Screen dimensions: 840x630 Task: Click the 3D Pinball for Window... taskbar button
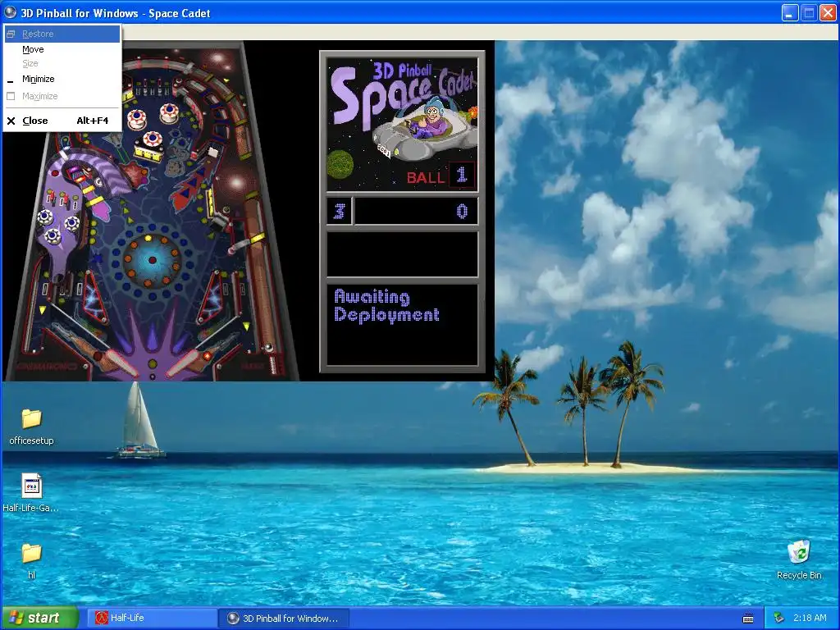pyautogui.click(x=284, y=618)
